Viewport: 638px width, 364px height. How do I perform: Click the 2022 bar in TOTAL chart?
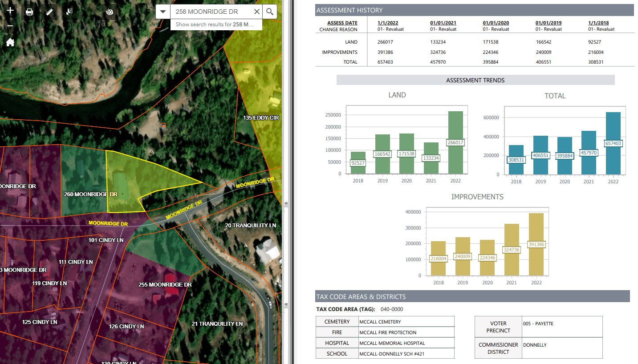click(613, 143)
